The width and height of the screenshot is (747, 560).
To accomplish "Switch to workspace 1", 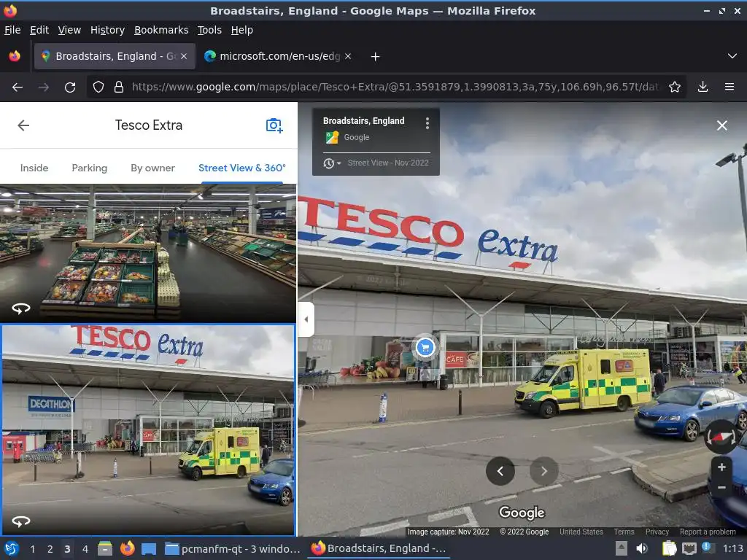I will 32,549.
